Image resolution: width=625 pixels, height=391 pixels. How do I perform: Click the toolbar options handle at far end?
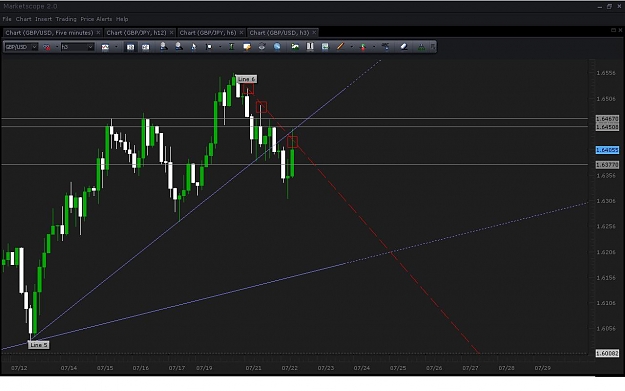pos(433,47)
